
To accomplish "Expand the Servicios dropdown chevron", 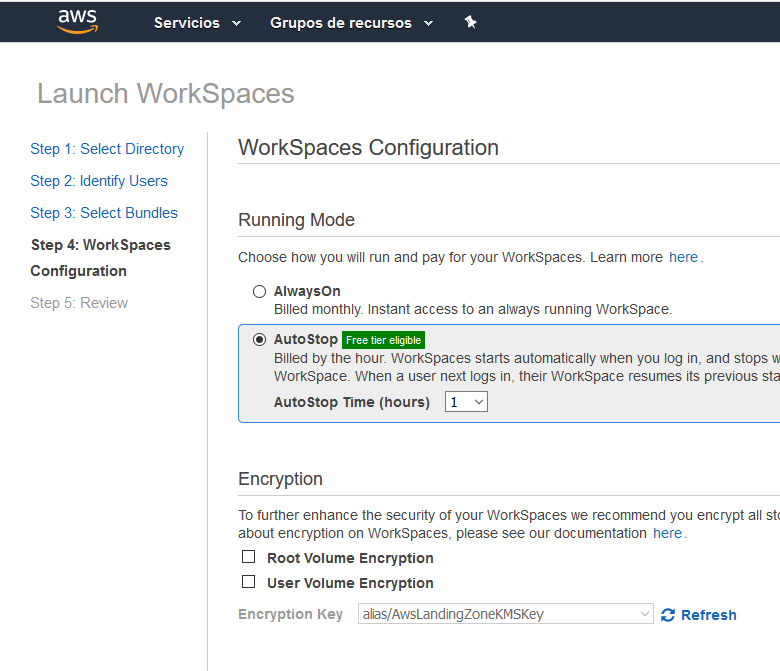I will pos(237,23).
